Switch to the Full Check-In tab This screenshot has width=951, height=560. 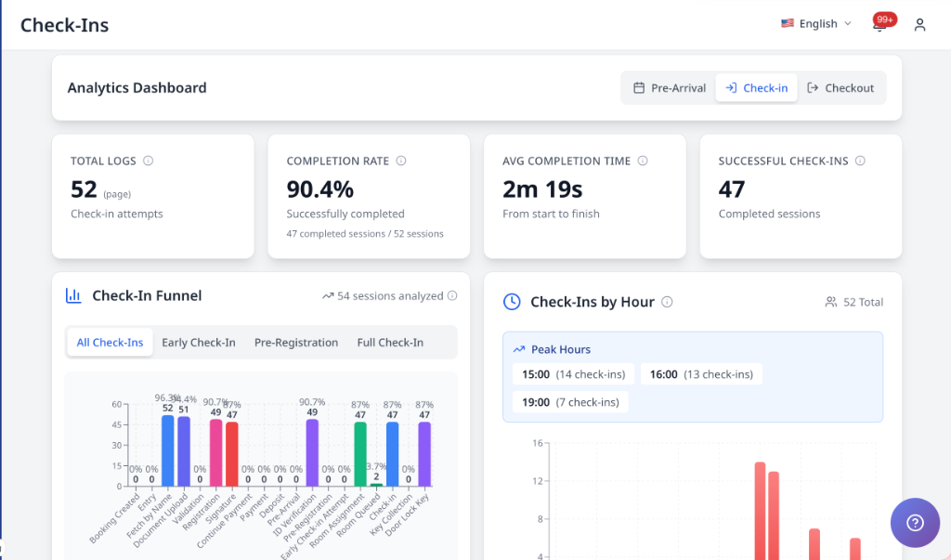tap(391, 342)
